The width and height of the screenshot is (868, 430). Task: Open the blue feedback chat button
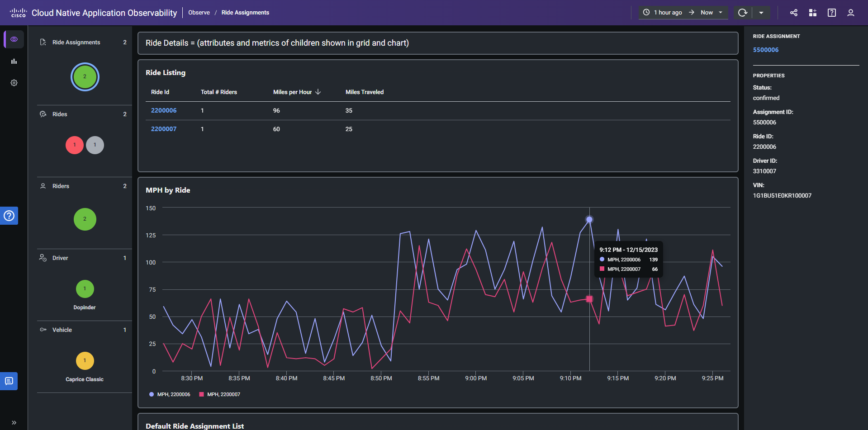point(9,381)
